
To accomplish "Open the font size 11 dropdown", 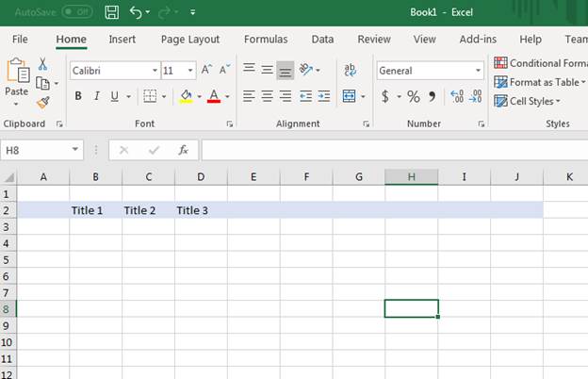I will coord(190,71).
